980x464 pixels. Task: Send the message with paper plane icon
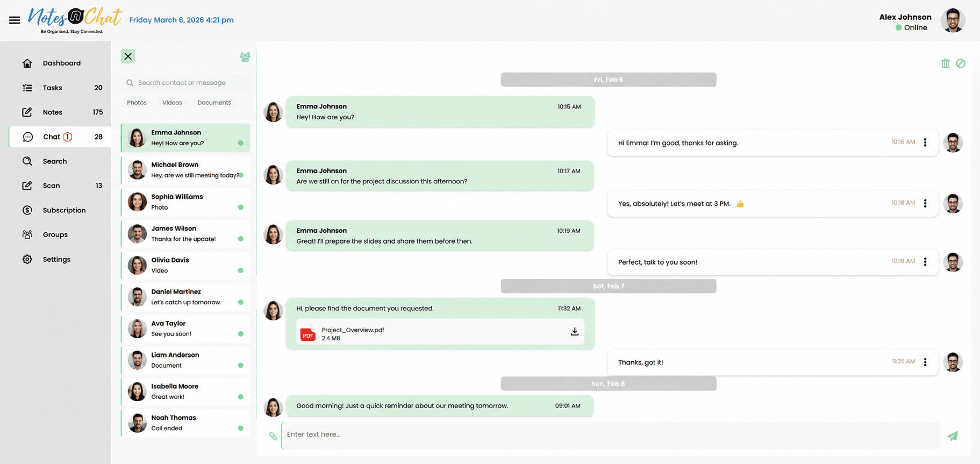click(953, 436)
